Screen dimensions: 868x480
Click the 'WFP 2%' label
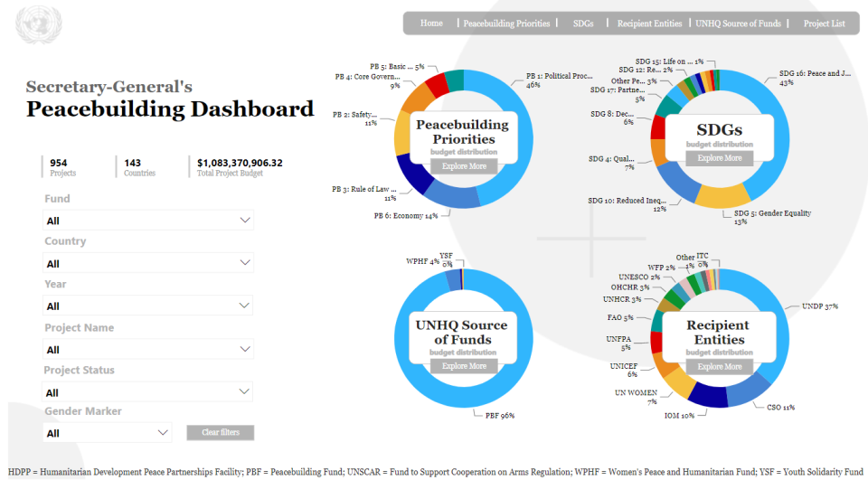[x=662, y=268]
